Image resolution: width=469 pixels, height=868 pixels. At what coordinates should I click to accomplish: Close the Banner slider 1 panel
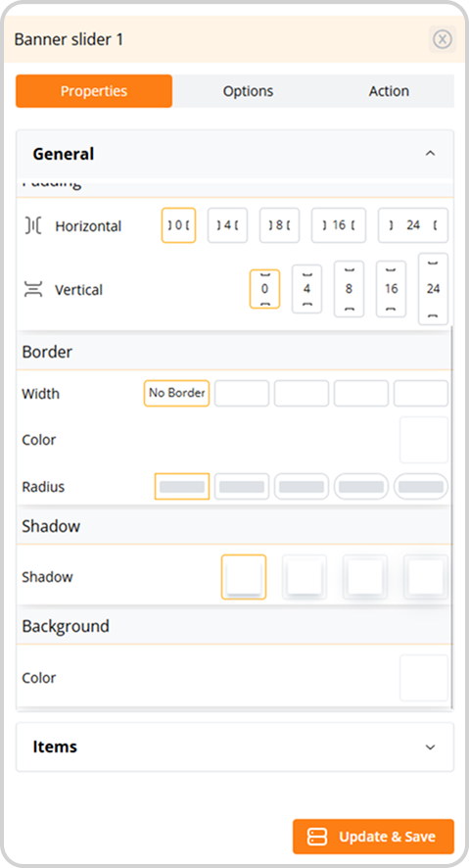442,39
